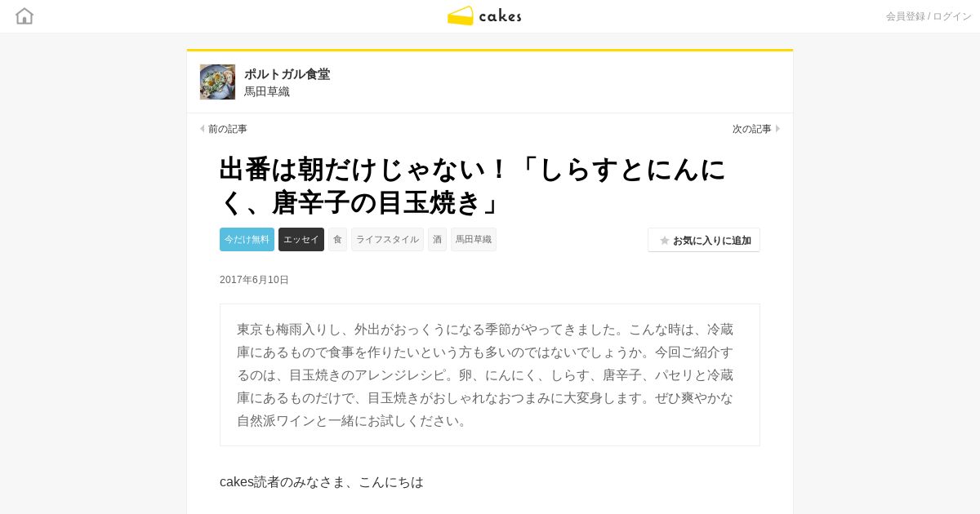Select the 今だけ無料 tag

247,239
